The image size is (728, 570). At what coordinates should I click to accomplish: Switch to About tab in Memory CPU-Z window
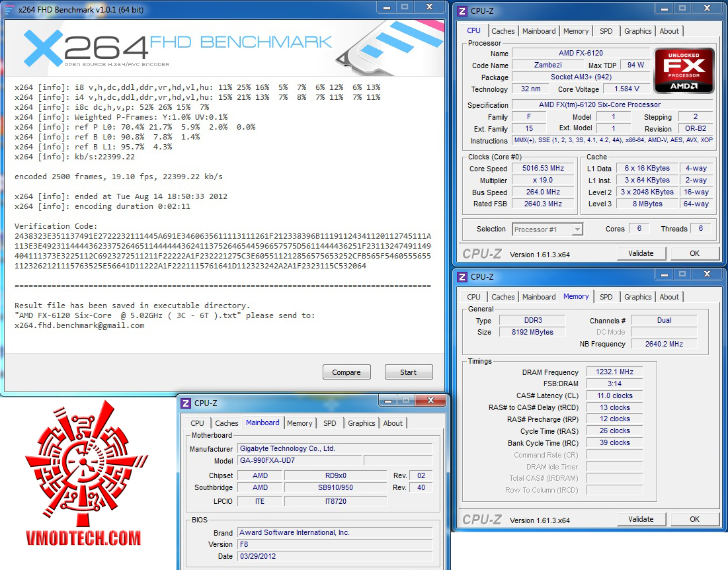tap(669, 297)
